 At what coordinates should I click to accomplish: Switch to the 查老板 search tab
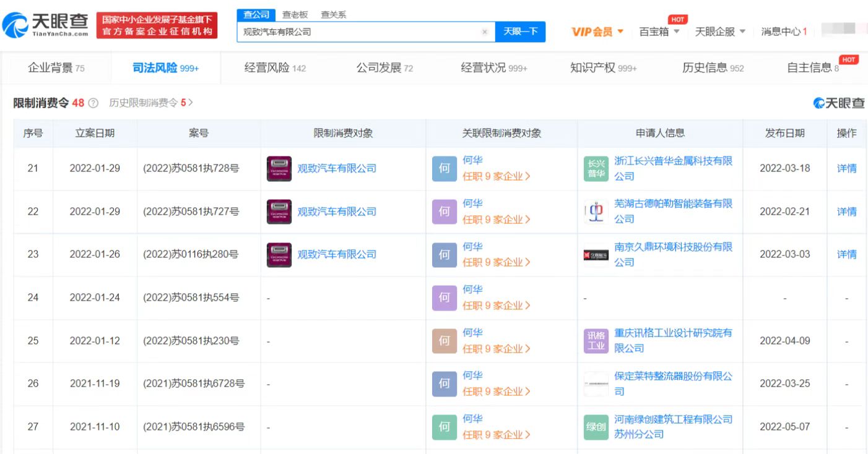coord(295,15)
